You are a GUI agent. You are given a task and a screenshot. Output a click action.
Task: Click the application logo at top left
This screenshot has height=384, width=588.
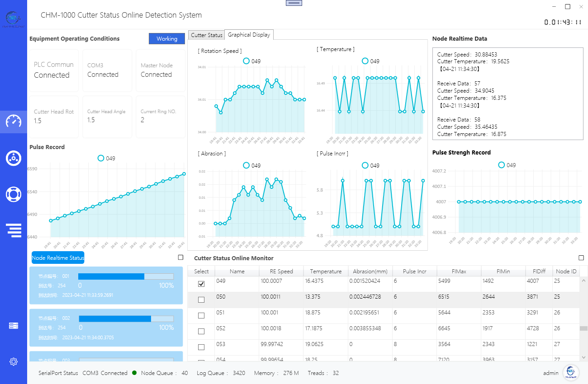tap(14, 19)
